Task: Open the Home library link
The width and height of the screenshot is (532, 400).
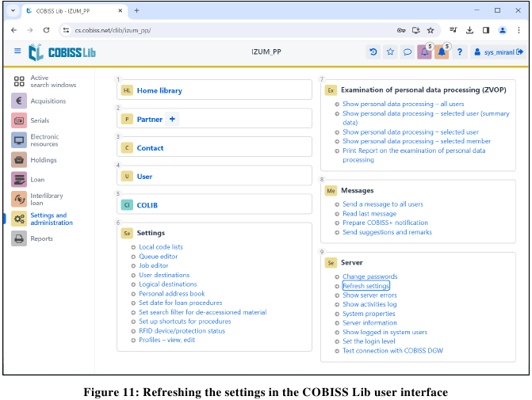Action: (x=159, y=90)
